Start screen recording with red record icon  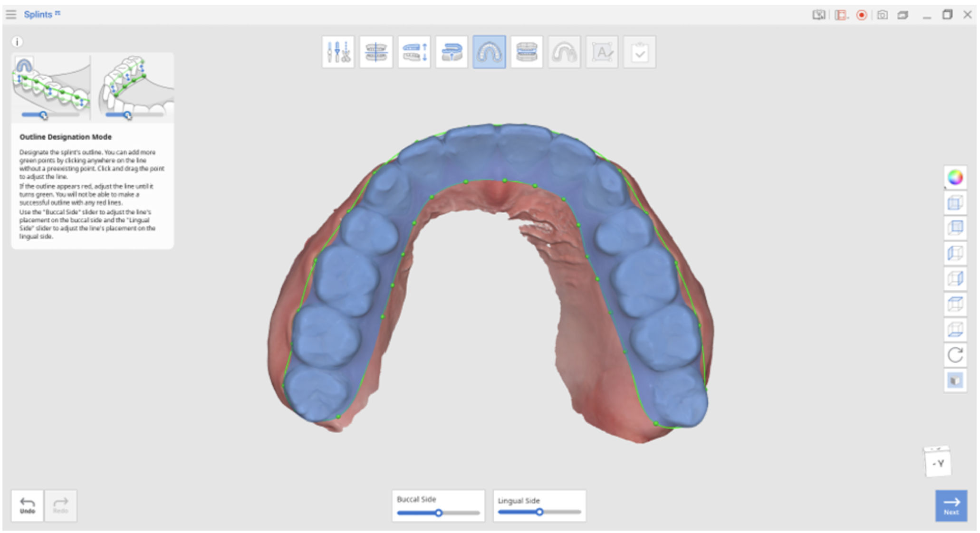(x=861, y=15)
